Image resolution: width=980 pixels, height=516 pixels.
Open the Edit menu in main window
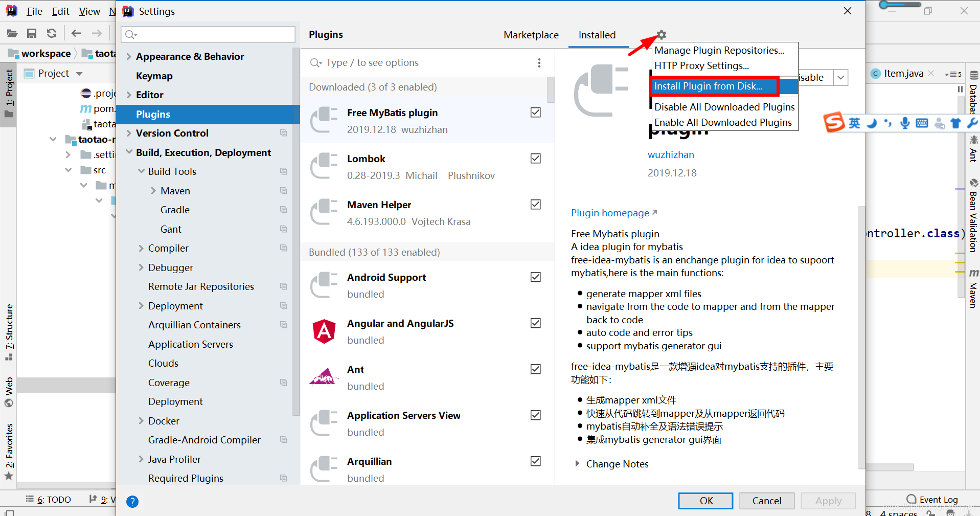coord(60,11)
